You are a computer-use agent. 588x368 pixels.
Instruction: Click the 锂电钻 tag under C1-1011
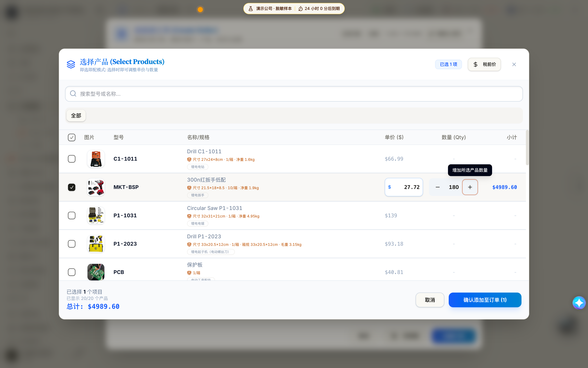pos(198,167)
